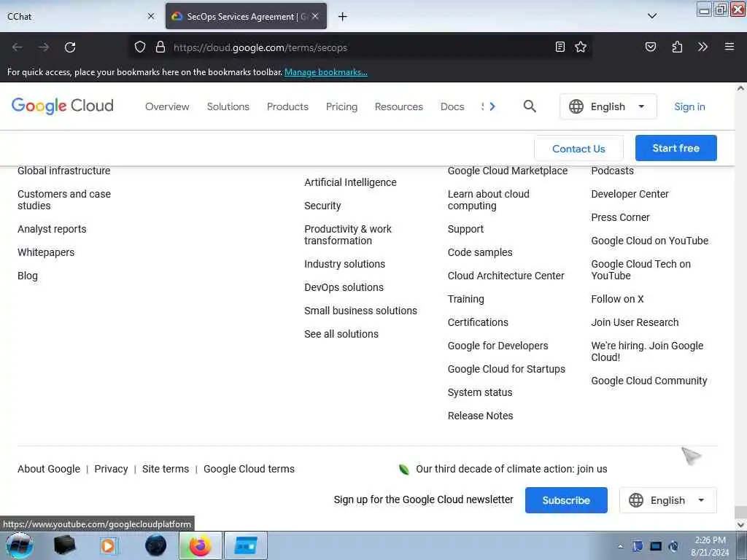The height and width of the screenshot is (560, 747).
Task: Open the tracking protection shield icon
Action: pos(139,47)
